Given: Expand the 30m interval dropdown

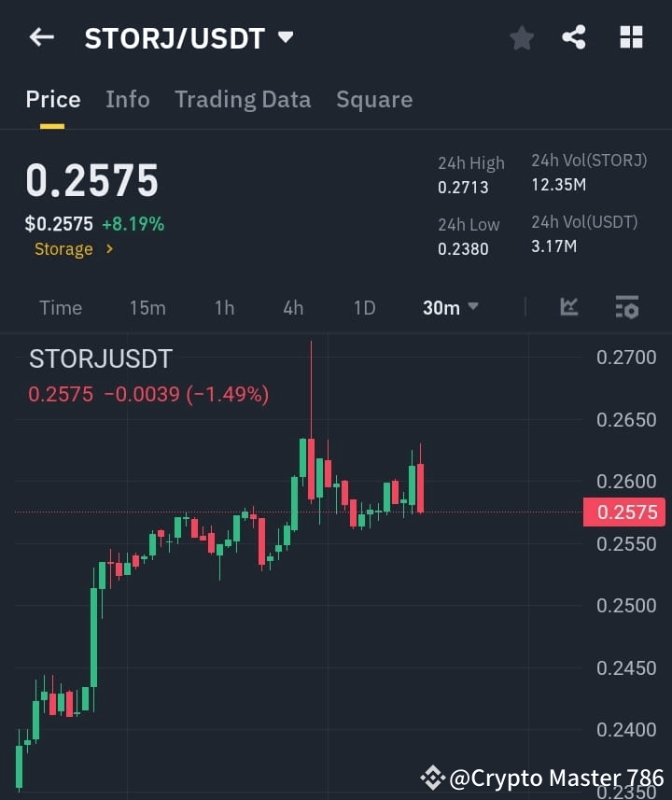Looking at the screenshot, I should point(450,307).
